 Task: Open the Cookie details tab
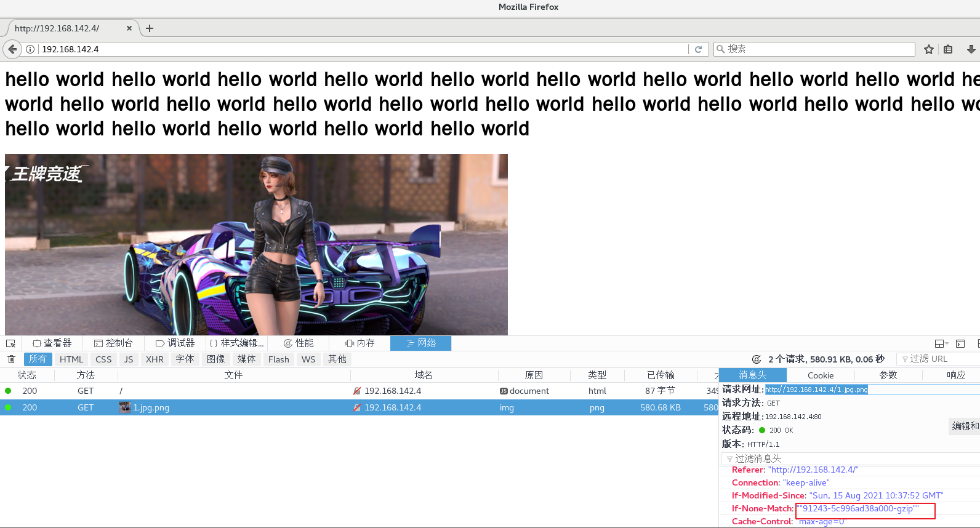tap(821, 375)
